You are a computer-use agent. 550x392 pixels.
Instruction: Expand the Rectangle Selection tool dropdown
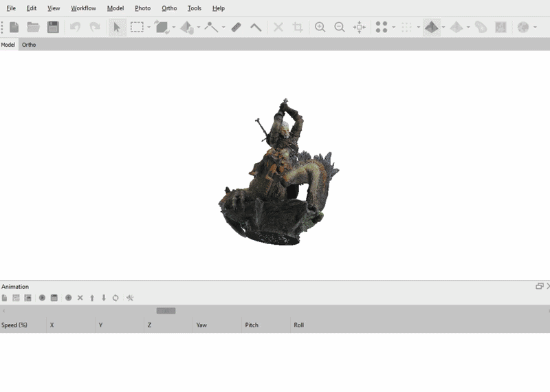click(148, 28)
